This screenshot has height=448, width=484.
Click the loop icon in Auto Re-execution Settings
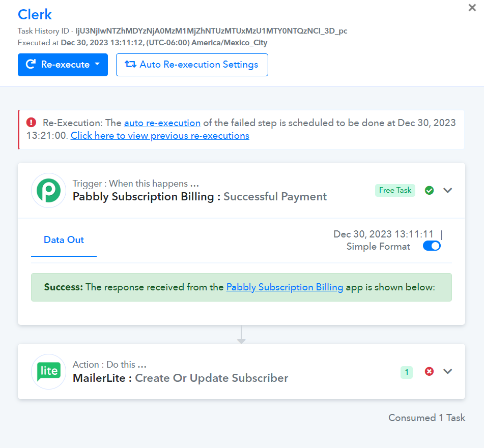130,64
